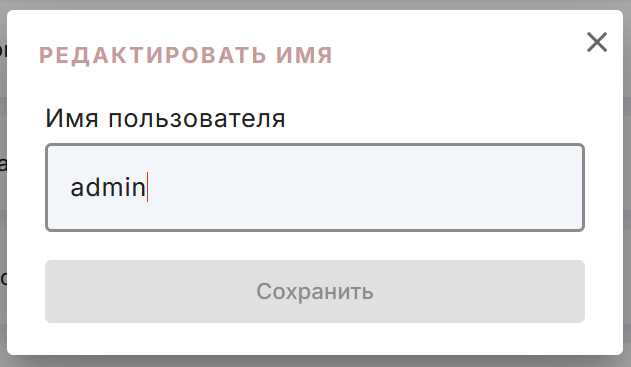Click the word пользователя in the field label
The image size is (631, 367).
click(x=197, y=119)
